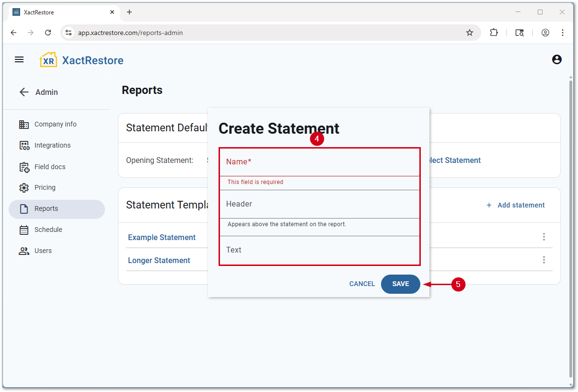Click the SAVE button in Create Statement
Screen dimensions: 578x392
pyautogui.click(x=401, y=284)
